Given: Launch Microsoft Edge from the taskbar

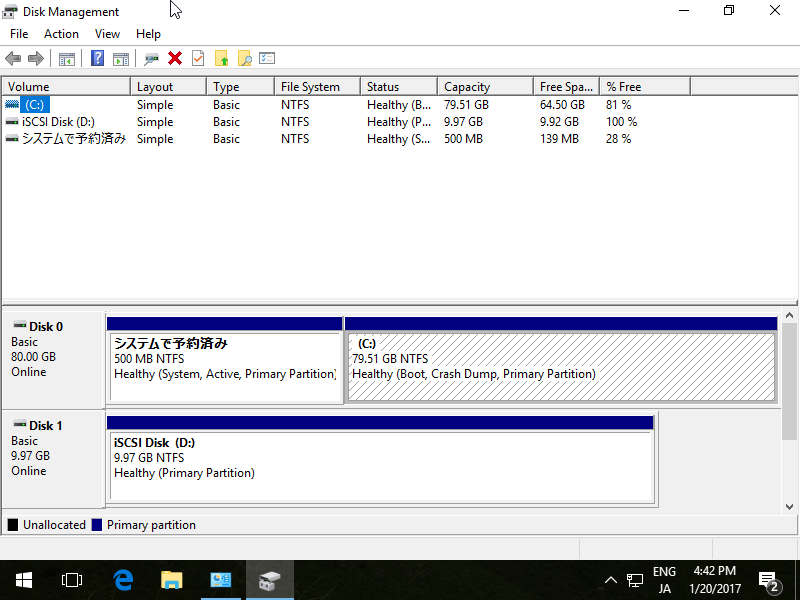Looking at the screenshot, I should coord(123,580).
